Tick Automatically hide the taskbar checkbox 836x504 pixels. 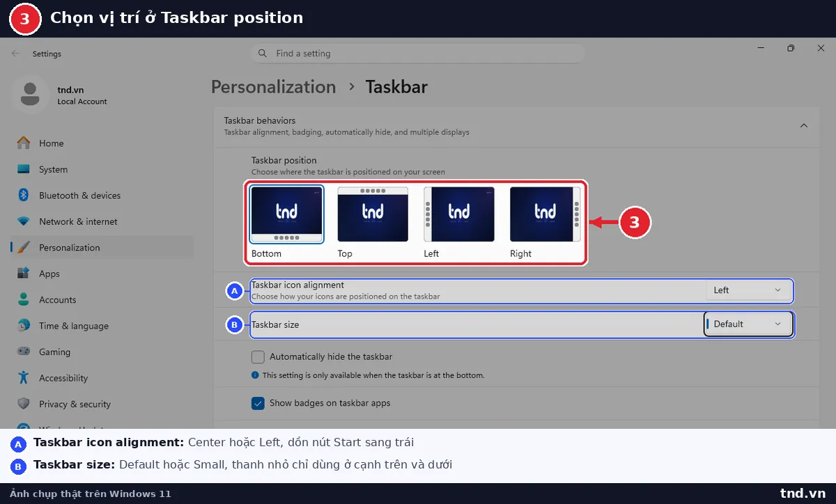(x=258, y=357)
